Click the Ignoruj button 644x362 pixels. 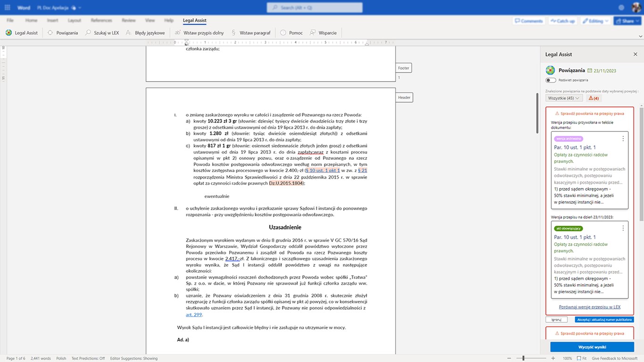coord(556,320)
